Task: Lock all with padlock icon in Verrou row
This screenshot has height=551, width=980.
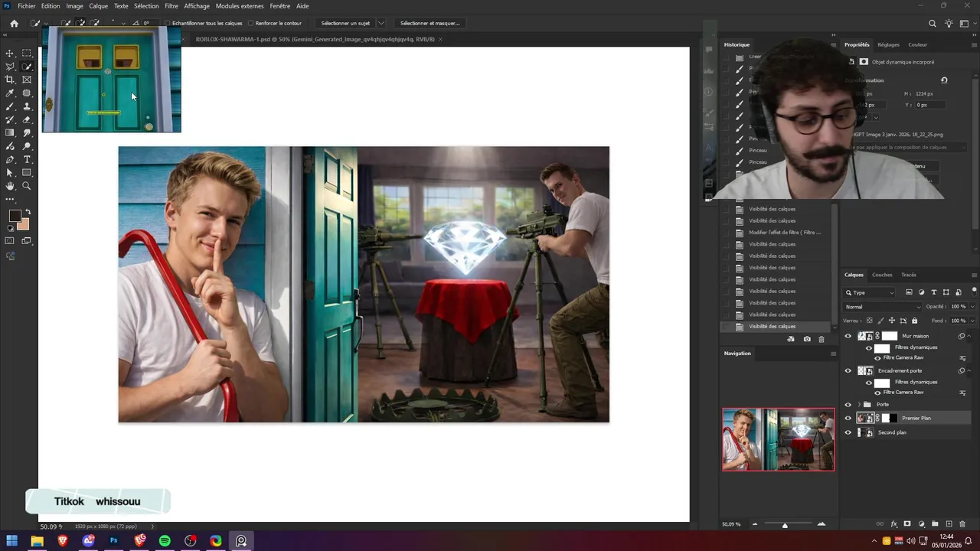Action: click(x=914, y=320)
